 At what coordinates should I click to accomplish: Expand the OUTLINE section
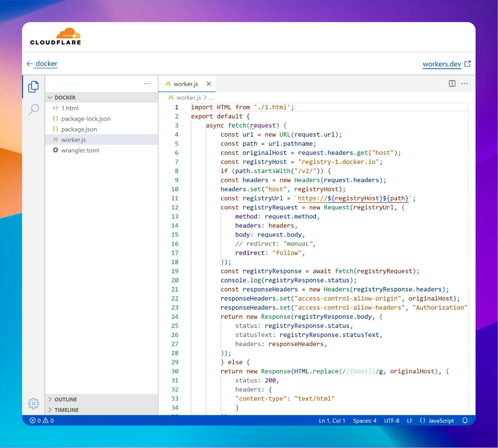coord(101,400)
